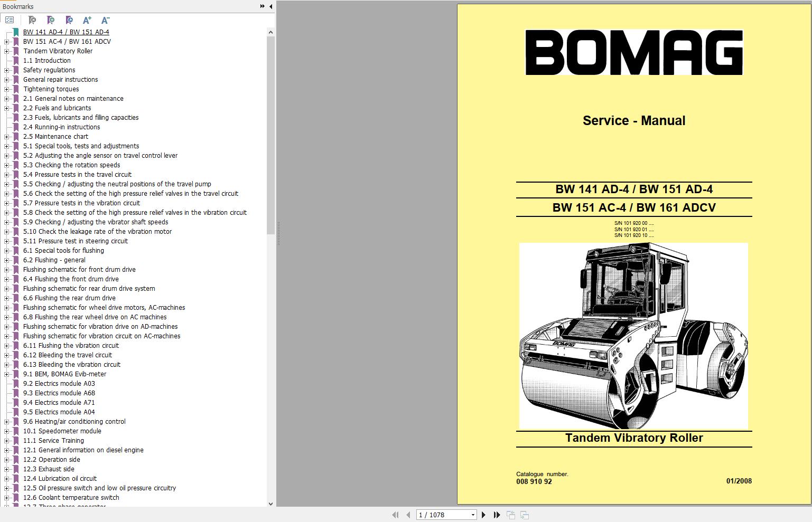Expand the 6.2 Flushing - general node
This screenshot has height=522, width=812.
(7, 260)
